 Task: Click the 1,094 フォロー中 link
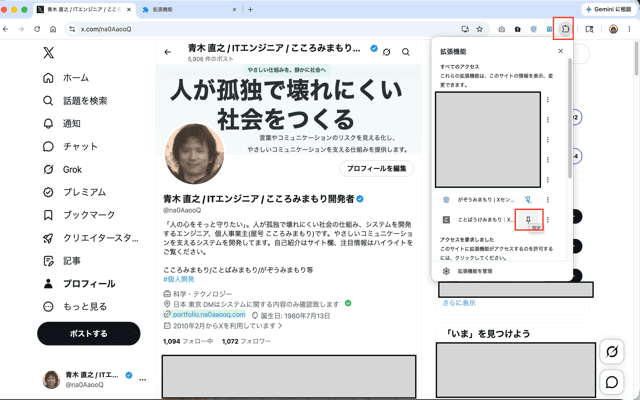point(188,341)
